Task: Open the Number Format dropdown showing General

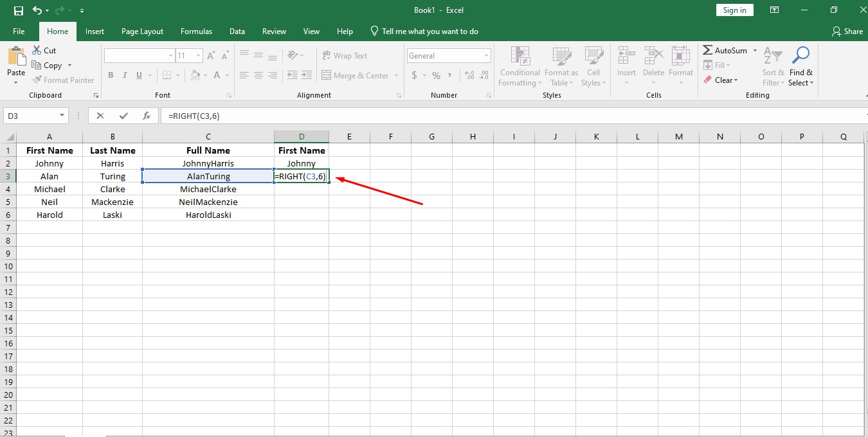Action: [x=448, y=55]
